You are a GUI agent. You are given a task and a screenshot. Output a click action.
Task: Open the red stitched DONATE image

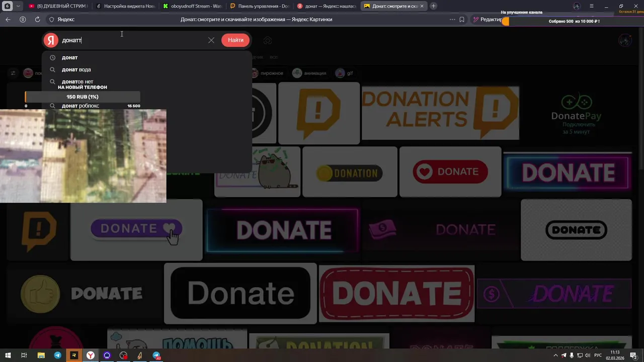tap(396, 293)
